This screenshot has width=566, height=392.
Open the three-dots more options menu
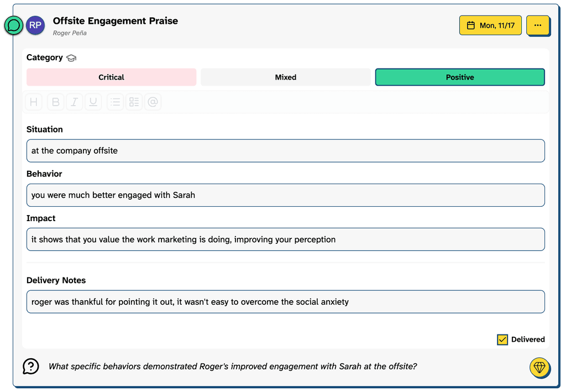(537, 25)
